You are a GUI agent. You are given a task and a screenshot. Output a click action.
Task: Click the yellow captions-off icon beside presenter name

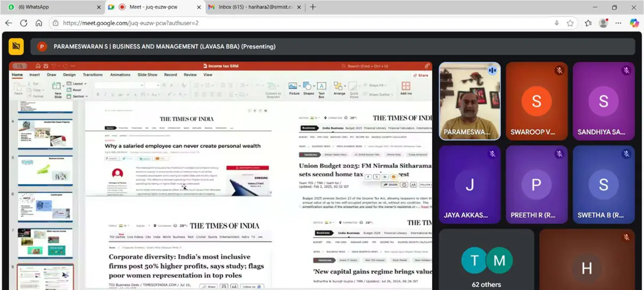pos(16,47)
